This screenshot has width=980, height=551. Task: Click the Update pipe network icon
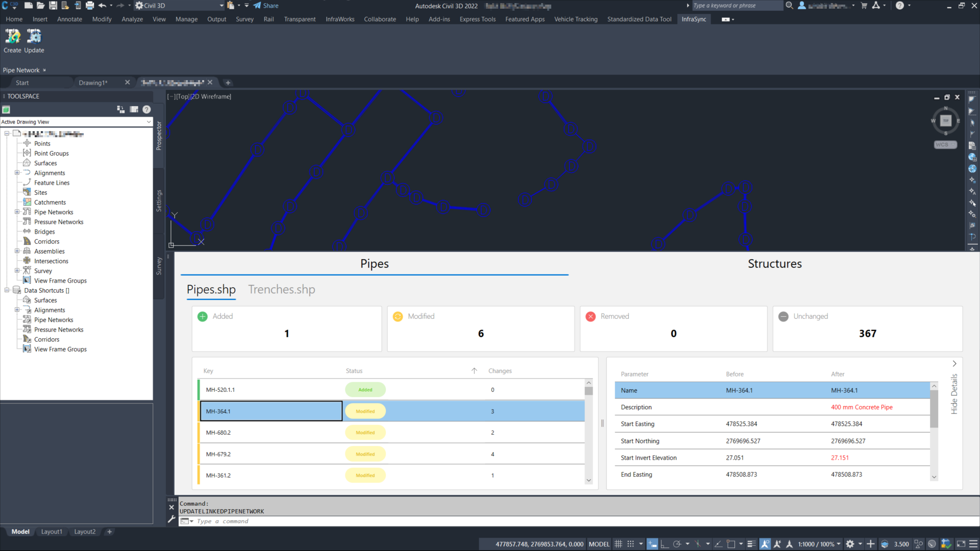[x=34, y=37]
